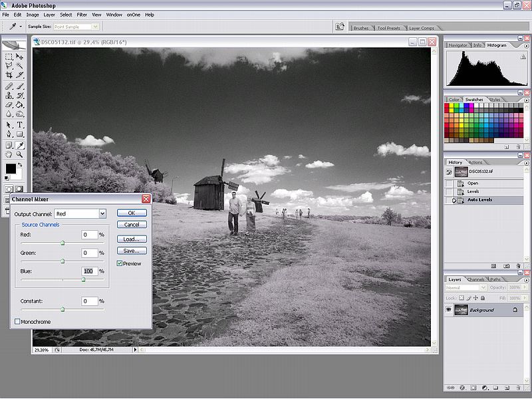
Task: Select the Crop tool
Action: coord(9,76)
